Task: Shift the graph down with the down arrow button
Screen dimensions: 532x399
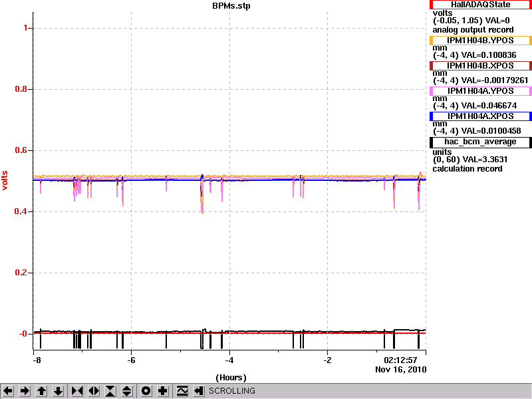Action: click(x=58, y=391)
